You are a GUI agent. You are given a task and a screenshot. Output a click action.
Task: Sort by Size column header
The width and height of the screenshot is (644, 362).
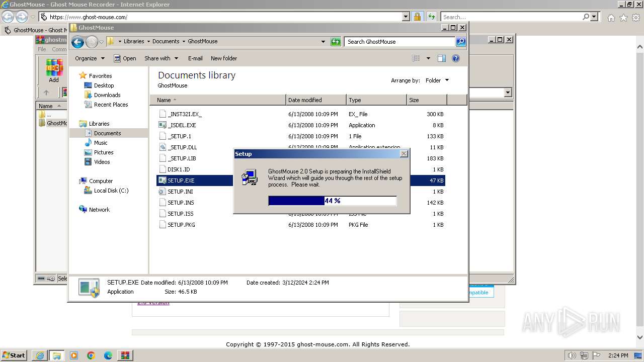point(427,100)
